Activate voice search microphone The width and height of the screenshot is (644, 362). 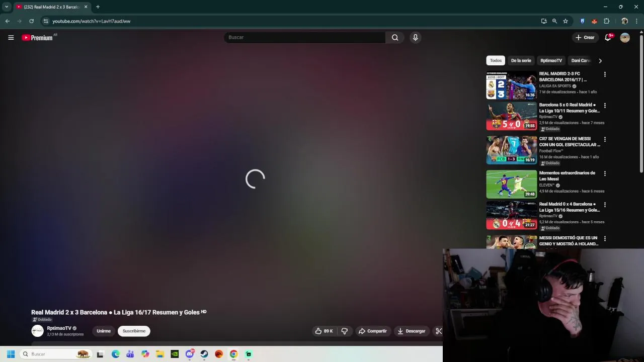click(415, 37)
